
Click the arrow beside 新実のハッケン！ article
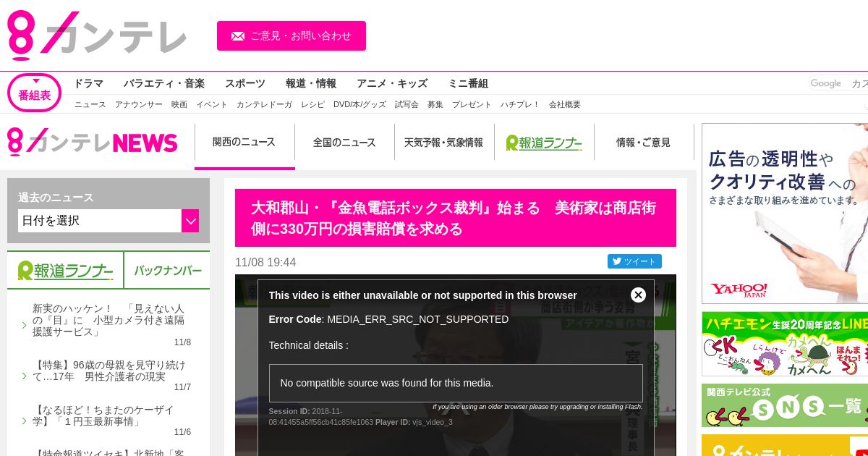pos(24,326)
